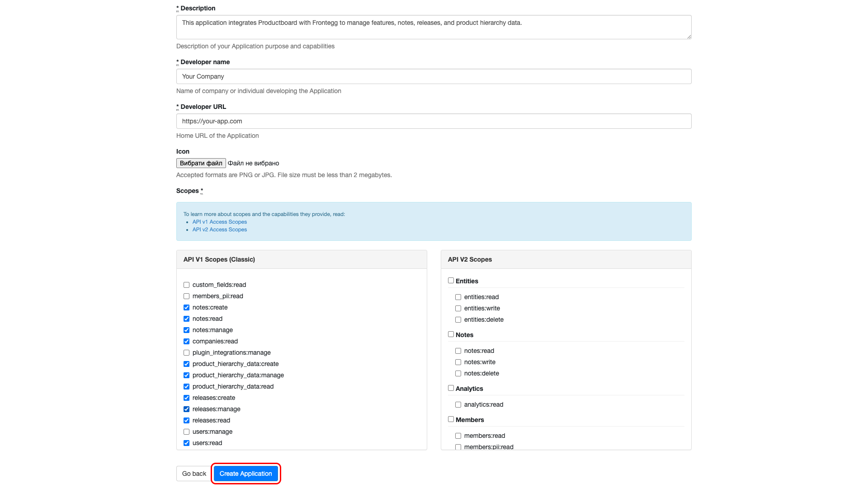Screen dimensions: 868x488
Task: Click the Go back button
Action: pos(194,474)
